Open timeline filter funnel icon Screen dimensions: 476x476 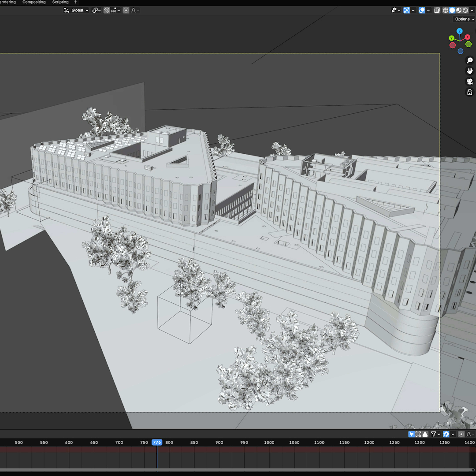[x=433, y=434]
